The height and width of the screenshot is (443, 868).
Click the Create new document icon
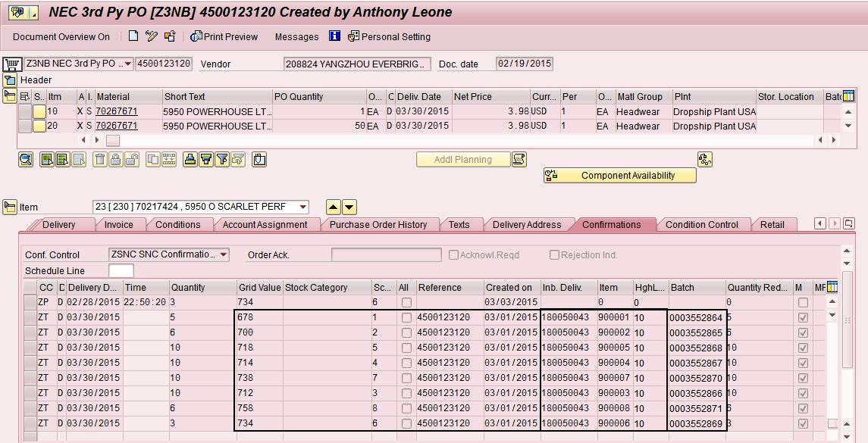[x=133, y=36]
